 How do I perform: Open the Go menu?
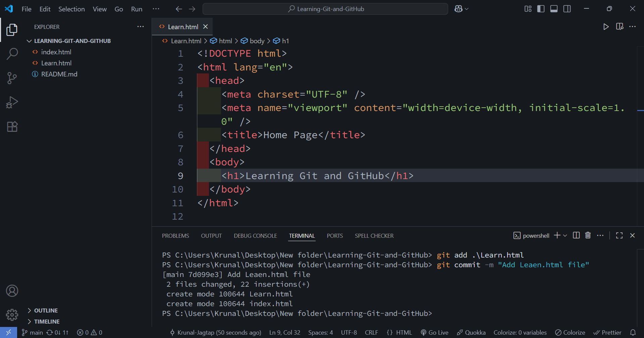click(119, 9)
